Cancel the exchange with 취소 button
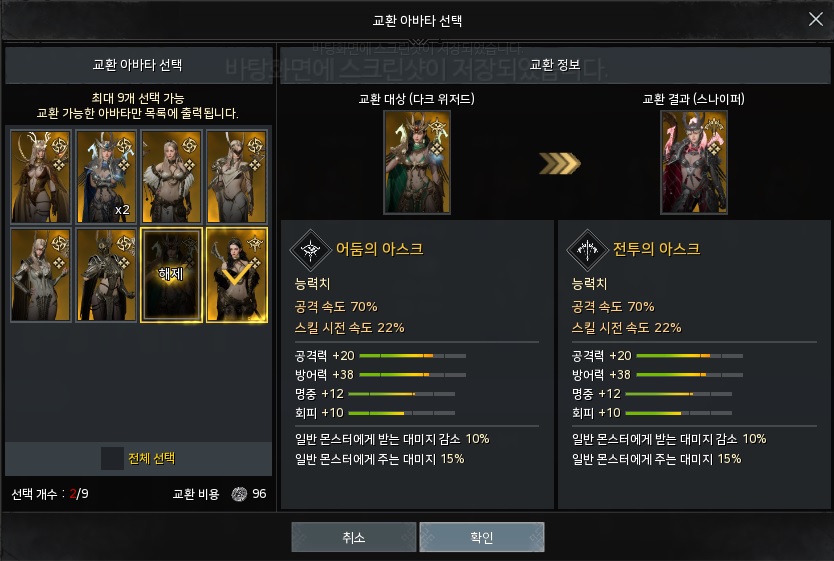The width and height of the screenshot is (834, 561). pos(354,537)
